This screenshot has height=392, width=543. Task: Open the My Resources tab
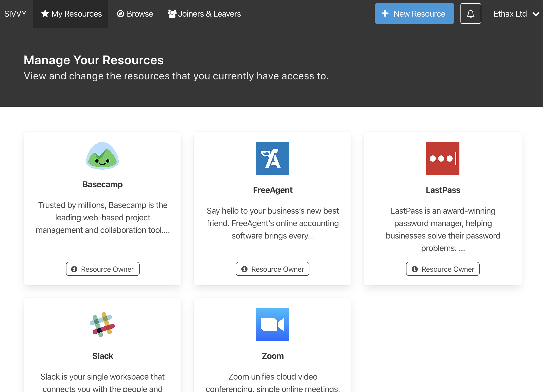(70, 14)
